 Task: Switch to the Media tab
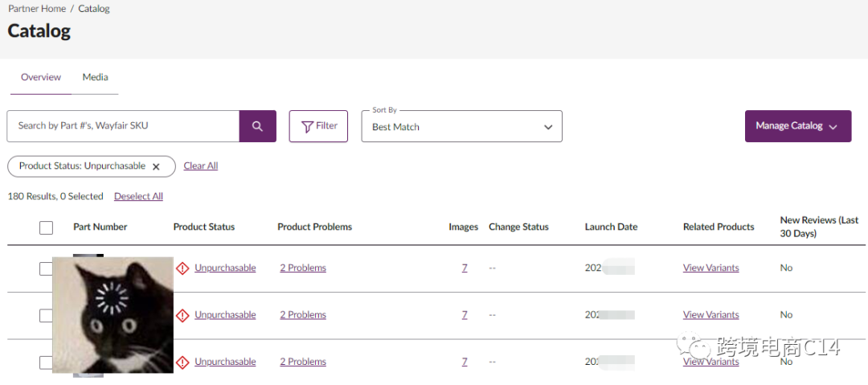(x=95, y=77)
